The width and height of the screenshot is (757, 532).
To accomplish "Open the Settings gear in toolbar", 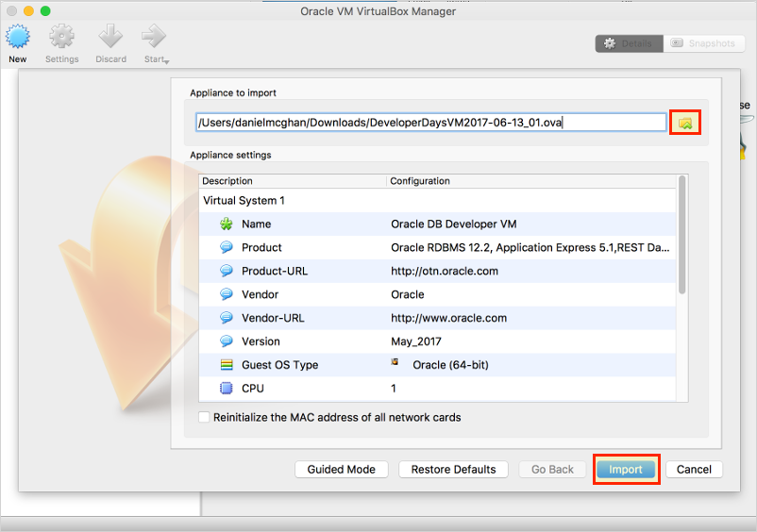I will 62,37.
